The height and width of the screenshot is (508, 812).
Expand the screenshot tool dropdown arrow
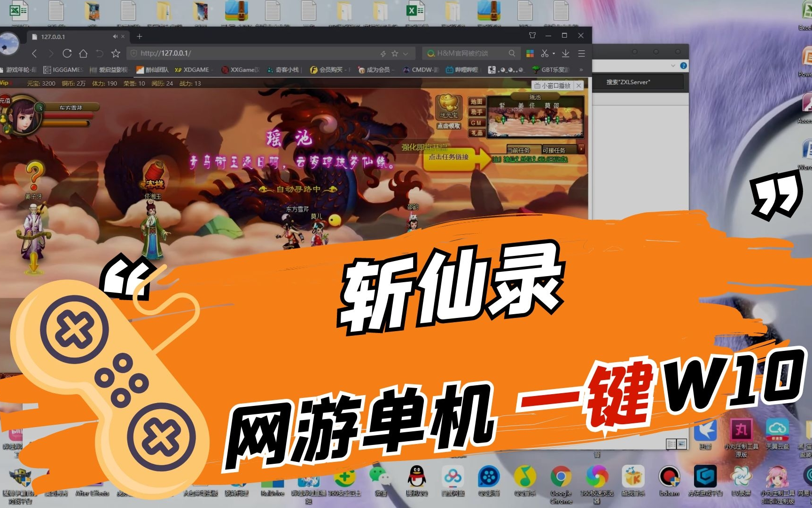[x=554, y=54]
